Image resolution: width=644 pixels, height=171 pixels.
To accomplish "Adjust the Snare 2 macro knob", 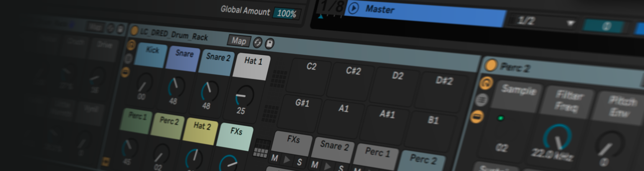I will click(210, 91).
